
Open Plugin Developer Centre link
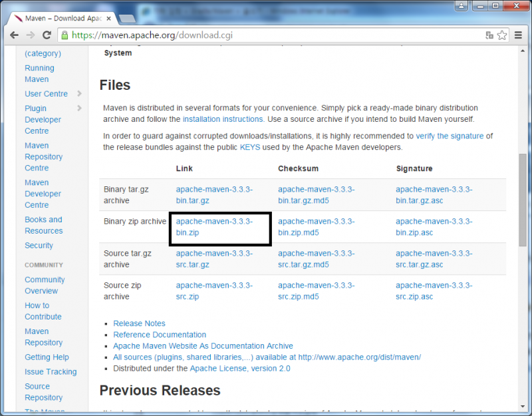click(x=43, y=120)
